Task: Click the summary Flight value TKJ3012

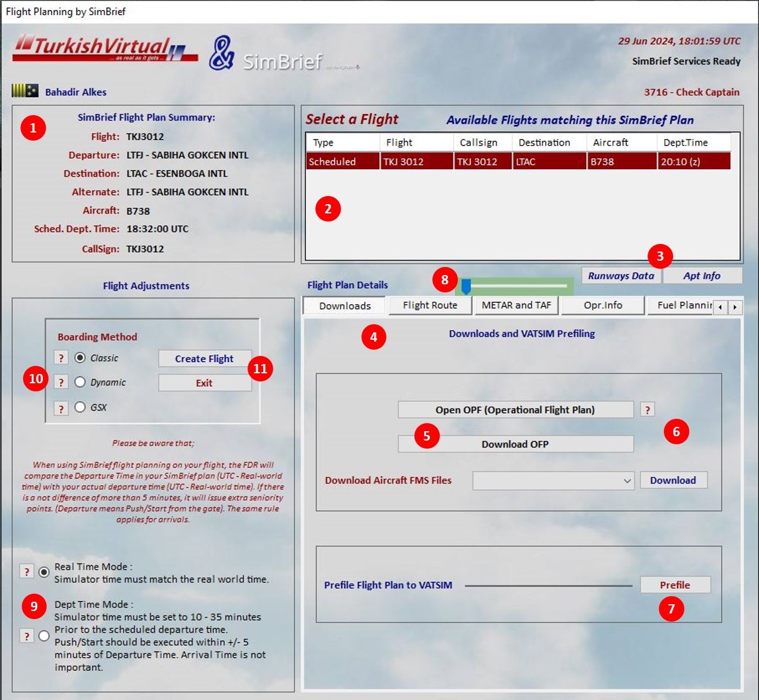Action: pyautogui.click(x=145, y=137)
